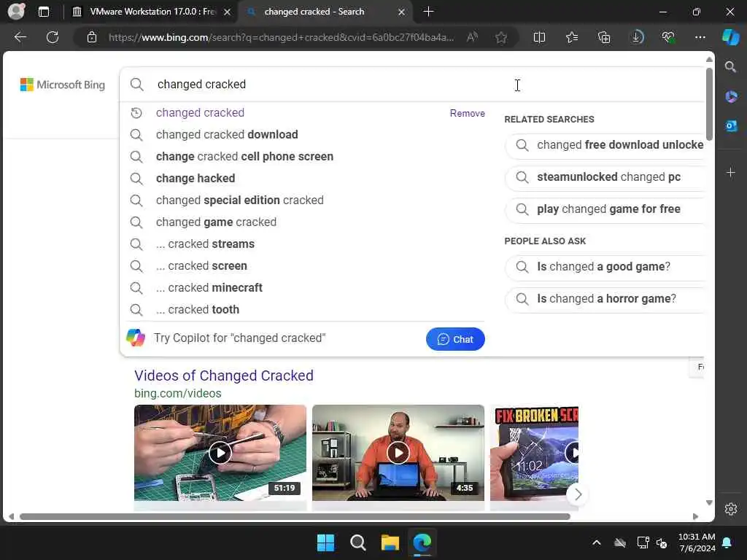Select the history suggestion changed cracked
747x560 pixels.
point(200,113)
